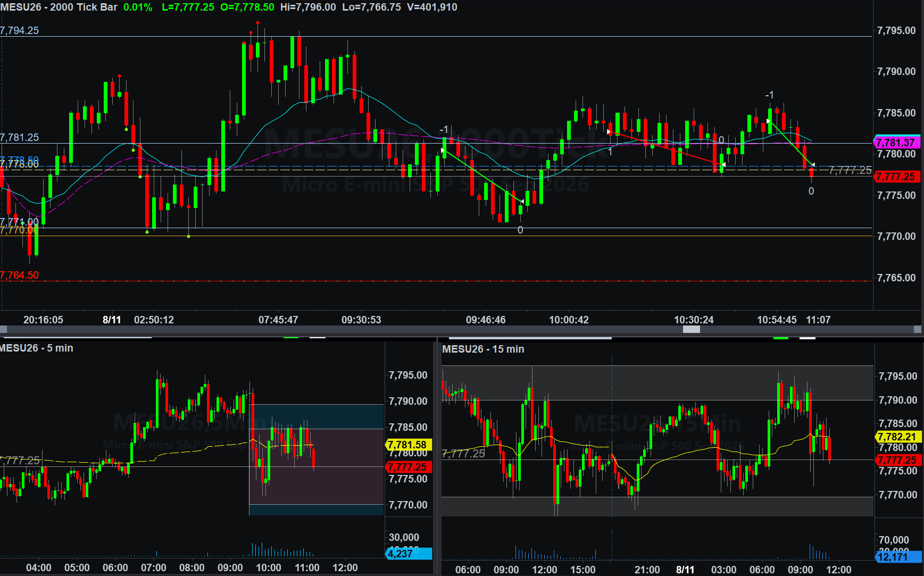Click the MESU26 - 5 min chart title
The width and height of the screenshot is (924, 576).
tap(37, 348)
